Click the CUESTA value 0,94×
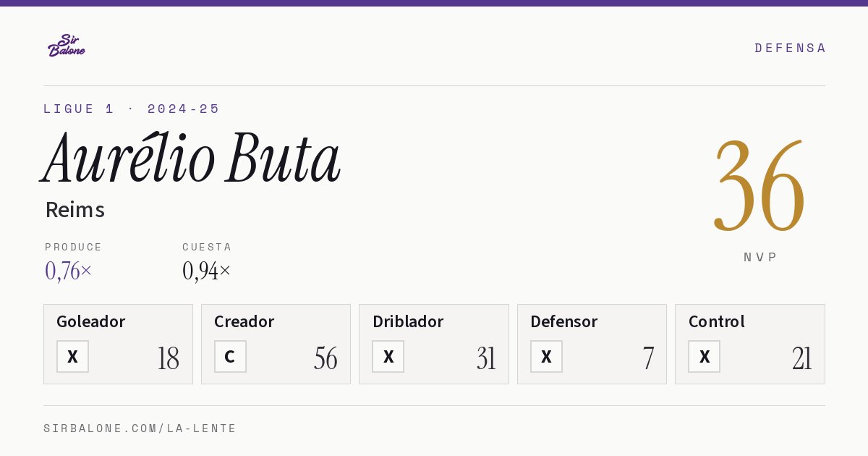 coord(207,271)
